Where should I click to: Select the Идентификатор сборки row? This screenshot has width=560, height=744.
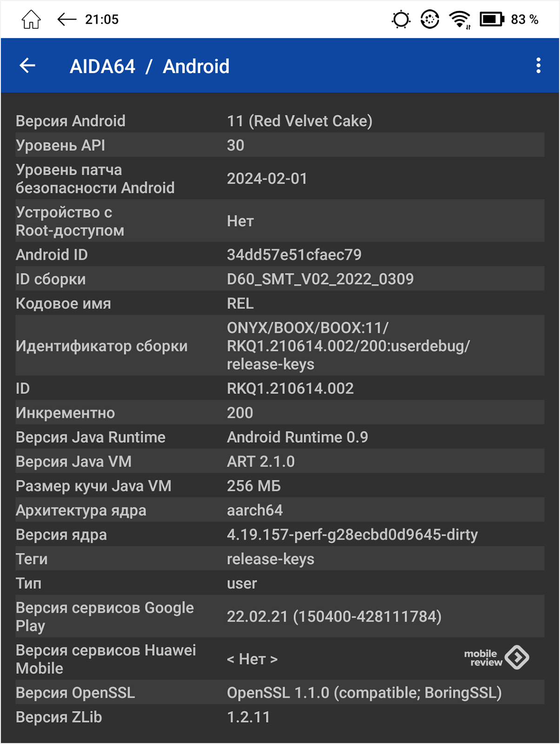280,345
